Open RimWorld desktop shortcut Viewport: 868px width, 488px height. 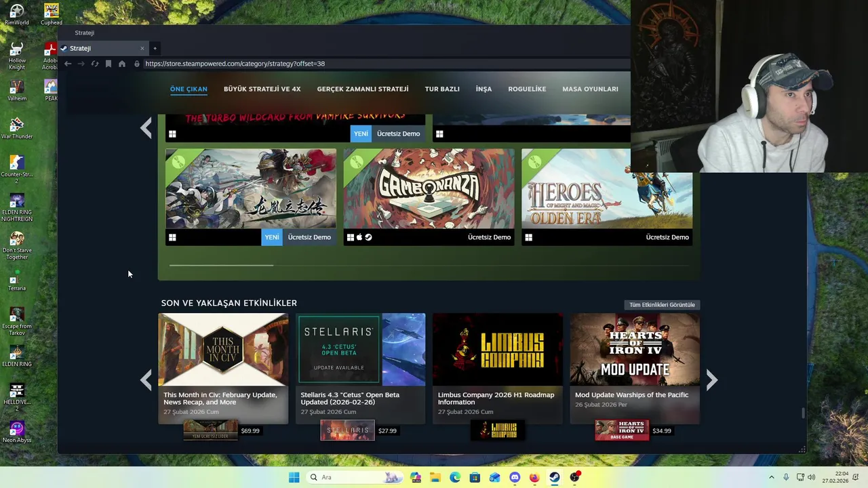point(16,15)
